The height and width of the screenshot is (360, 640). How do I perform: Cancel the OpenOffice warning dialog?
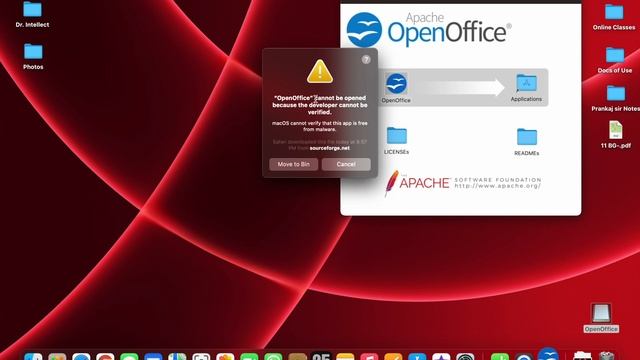(x=346, y=164)
